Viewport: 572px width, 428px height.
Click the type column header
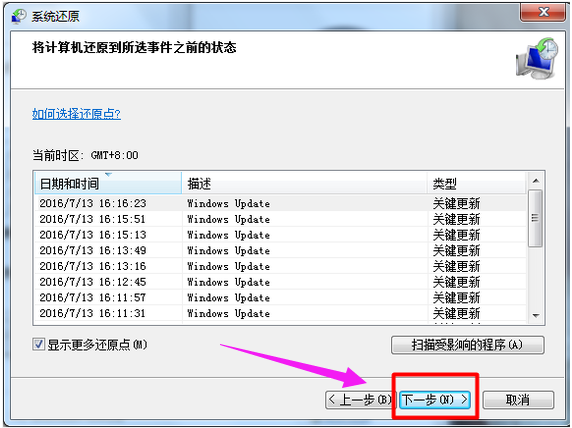476,183
